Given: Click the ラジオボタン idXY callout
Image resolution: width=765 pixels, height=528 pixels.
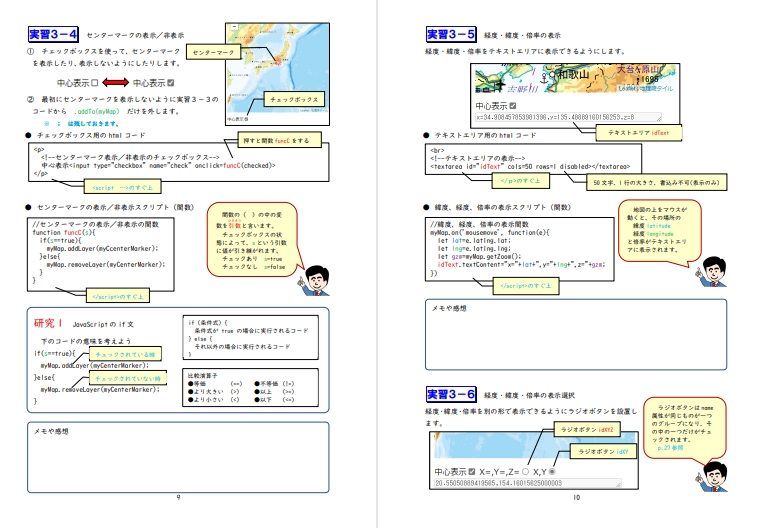Looking at the screenshot, I should pyautogui.click(x=604, y=452).
